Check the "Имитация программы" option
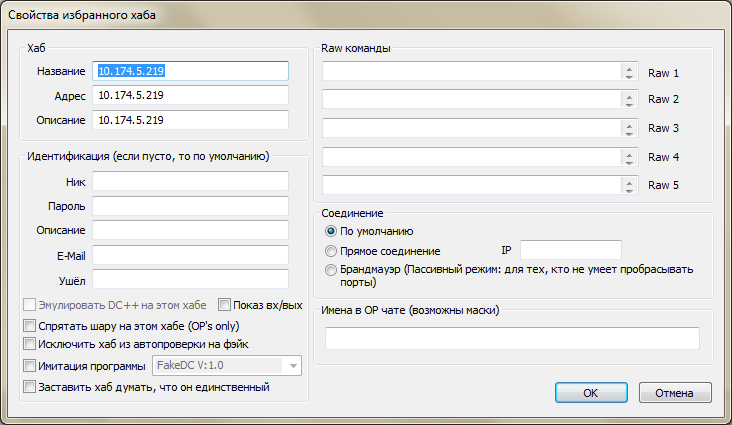732x425 pixels. [29, 366]
